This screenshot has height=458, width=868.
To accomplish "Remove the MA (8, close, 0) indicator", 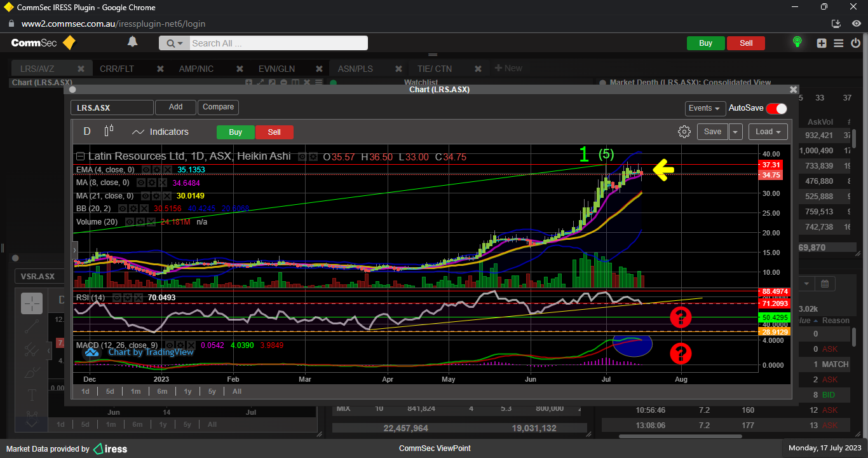I will [x=163, y=183].
